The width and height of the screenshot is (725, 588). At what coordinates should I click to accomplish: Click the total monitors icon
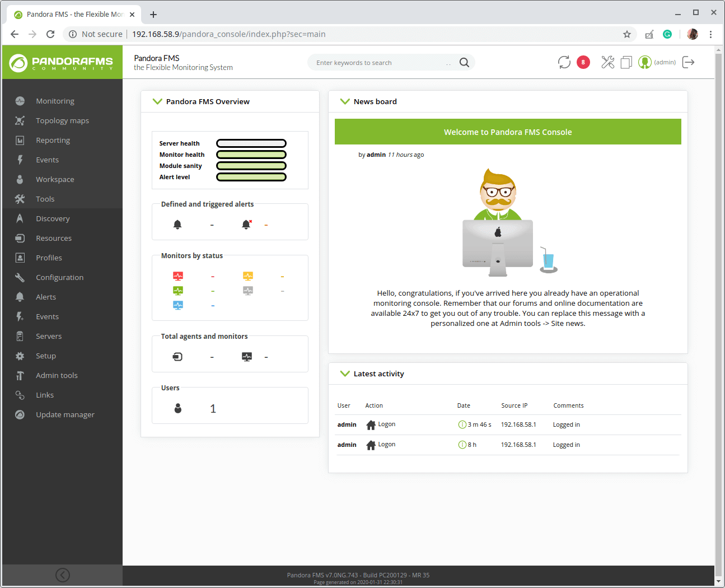tap(247, 357)
